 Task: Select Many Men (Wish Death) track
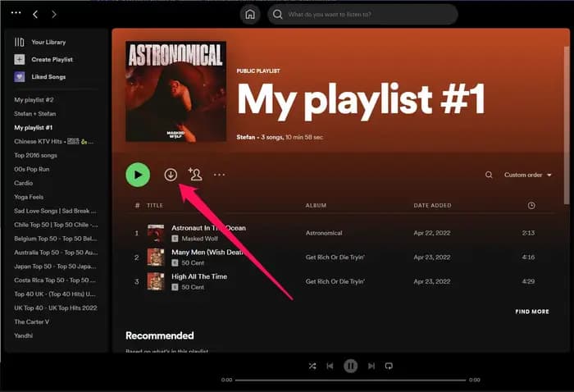click(207, 253)
